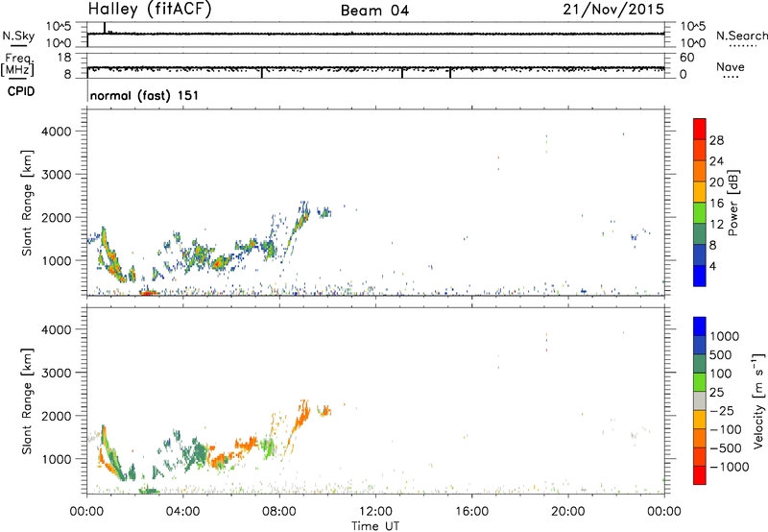Click "Slant Range [km]" on the power panel
This screenshot has width=768, height=532.
point(27,203)
